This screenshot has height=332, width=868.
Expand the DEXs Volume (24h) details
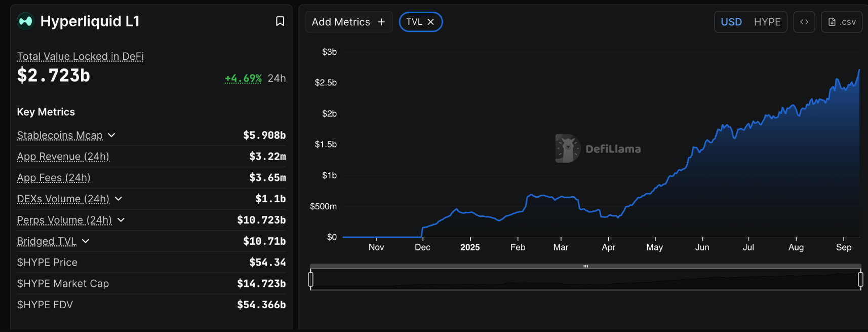tap(119, 199)
